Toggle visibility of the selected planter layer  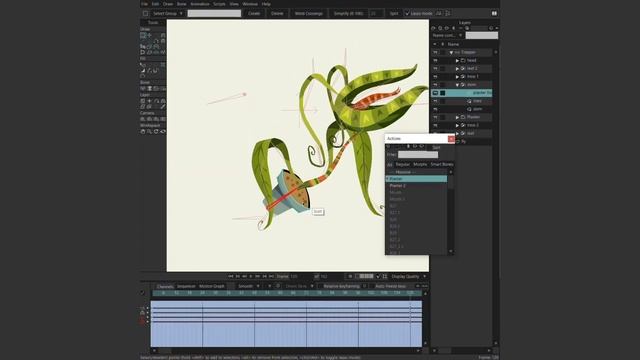(x=435, y=93)
